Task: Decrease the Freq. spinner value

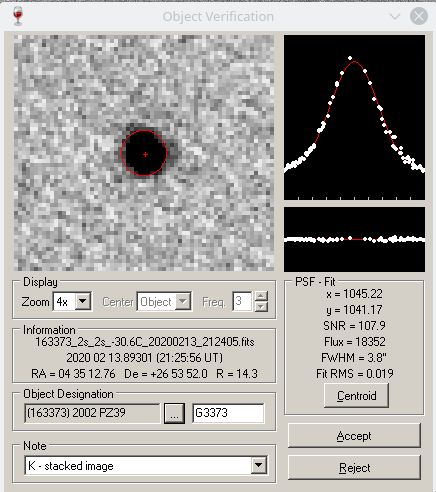Action: pyautogui.click(x=261, y=306)
